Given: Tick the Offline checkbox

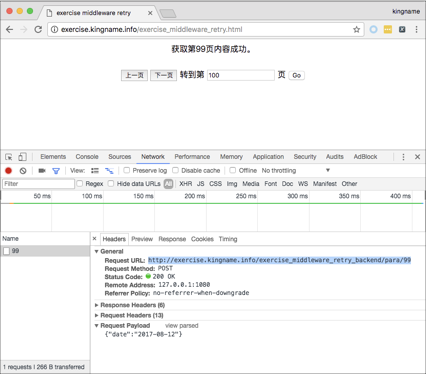Looking at the screenshot, I should [x=233, y=170].
